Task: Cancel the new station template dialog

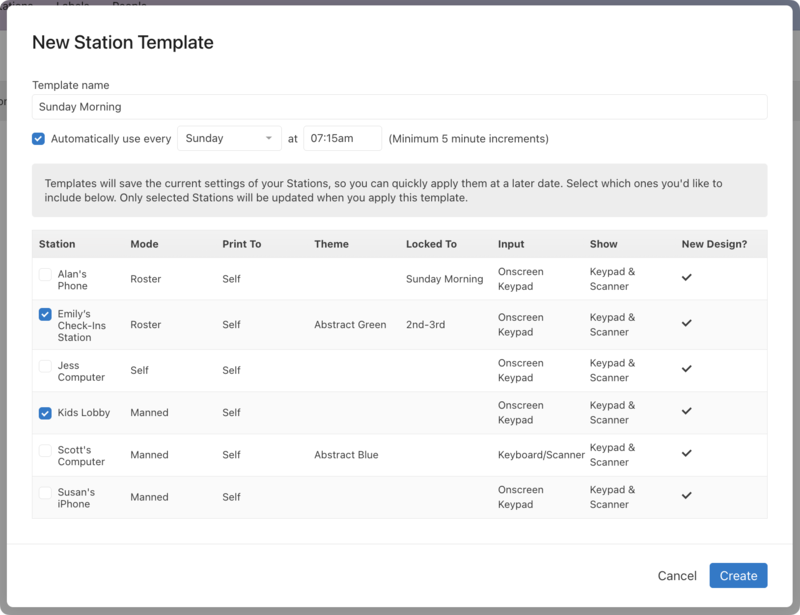Action: coord(677,576)
